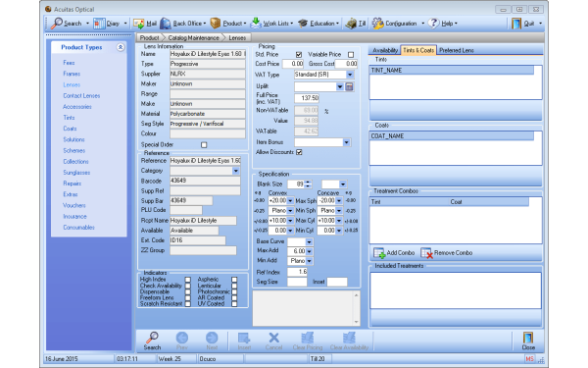Screen dimensions: 588x368
Task: Click the Ref Index input field
Action: 297,272
